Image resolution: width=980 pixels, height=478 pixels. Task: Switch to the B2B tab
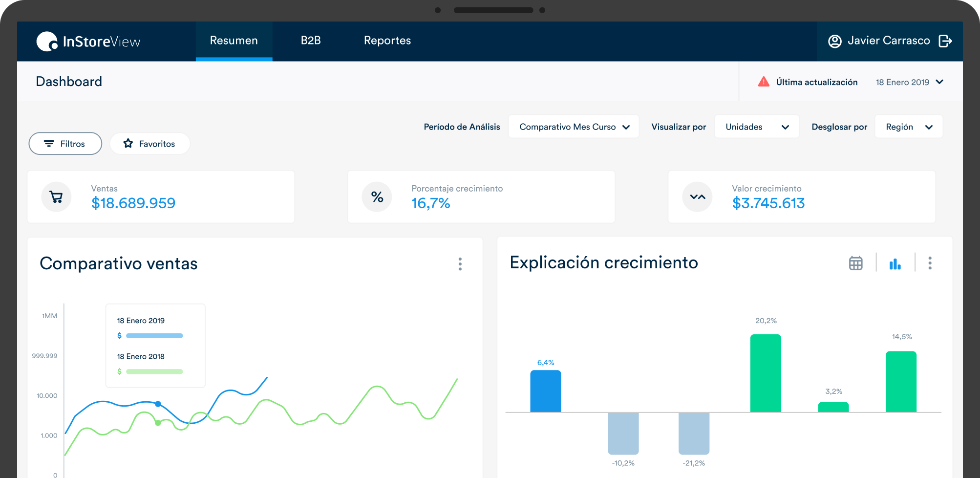coord(311,41)
